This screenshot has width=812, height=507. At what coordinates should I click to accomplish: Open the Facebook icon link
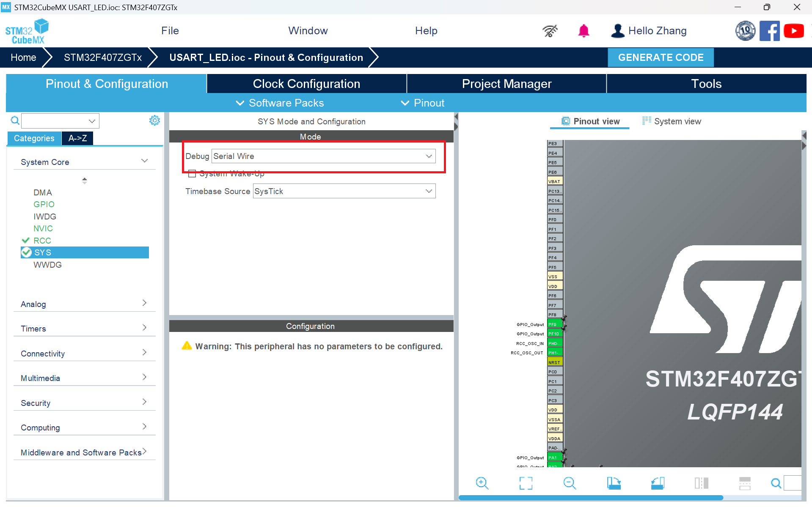coord(770,31)
